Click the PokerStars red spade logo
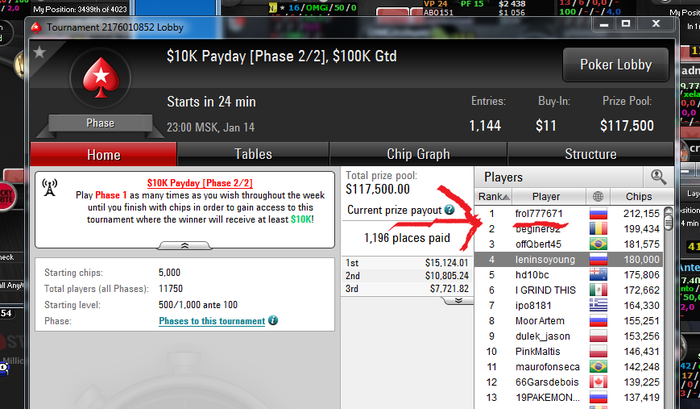 pos(101,78)
